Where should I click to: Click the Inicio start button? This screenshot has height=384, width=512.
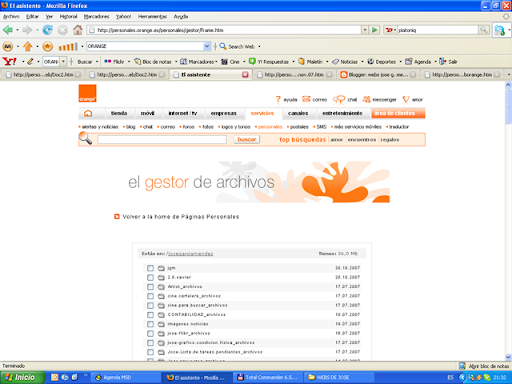22,377
